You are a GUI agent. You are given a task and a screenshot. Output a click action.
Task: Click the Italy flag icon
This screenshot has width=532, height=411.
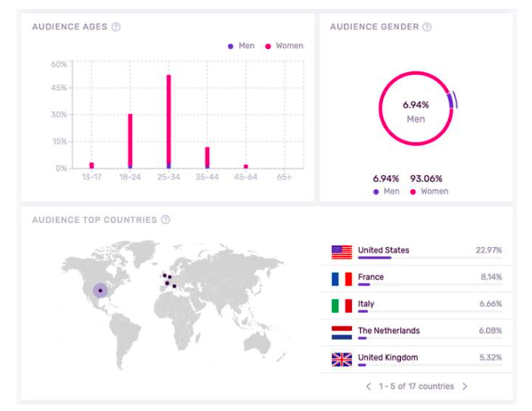342,306
